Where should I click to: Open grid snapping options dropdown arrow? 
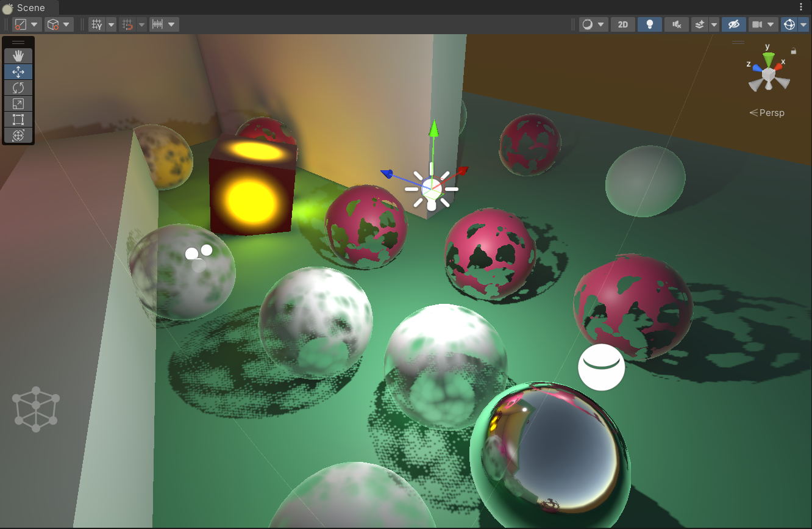pos(142,24)
